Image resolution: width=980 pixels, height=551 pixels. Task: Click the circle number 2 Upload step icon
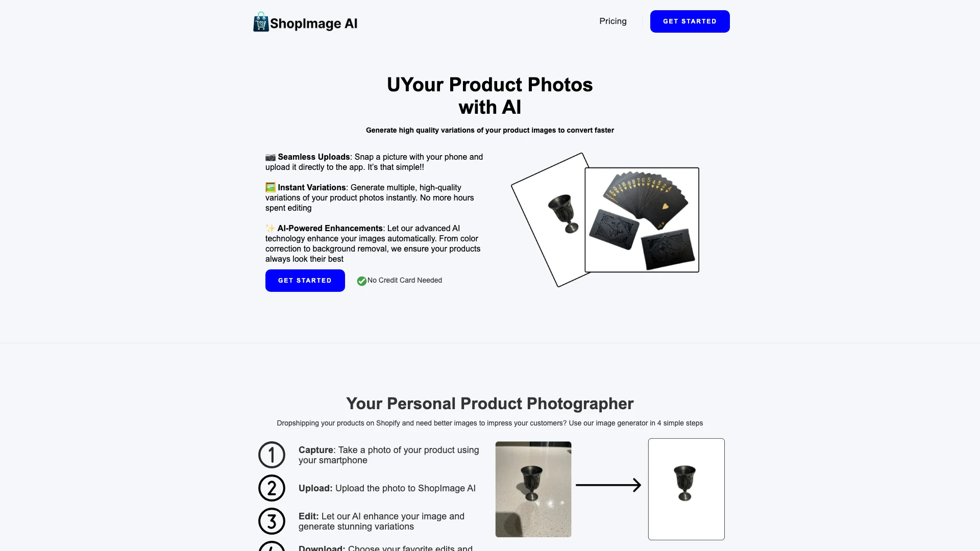pos(271,488)
